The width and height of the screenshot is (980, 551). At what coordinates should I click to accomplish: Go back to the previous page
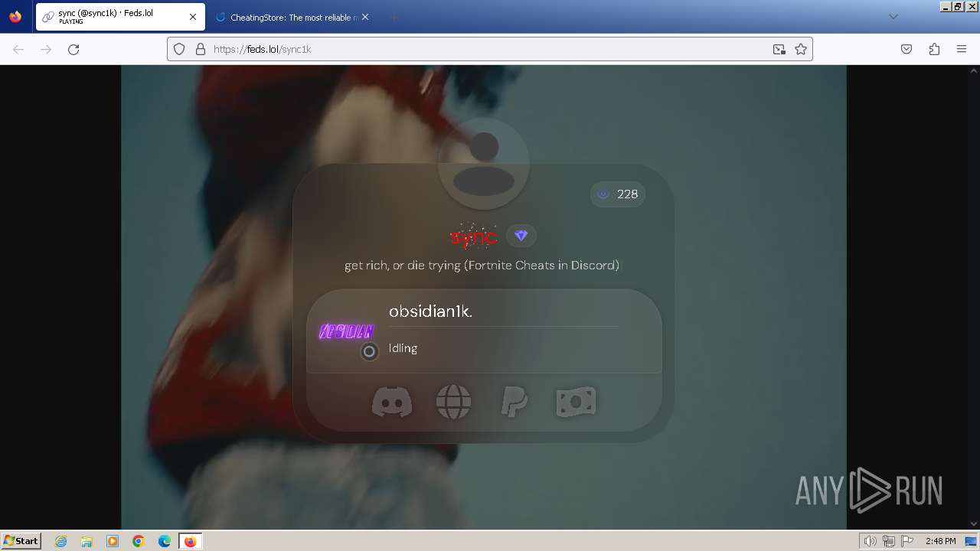pos(18,49)
